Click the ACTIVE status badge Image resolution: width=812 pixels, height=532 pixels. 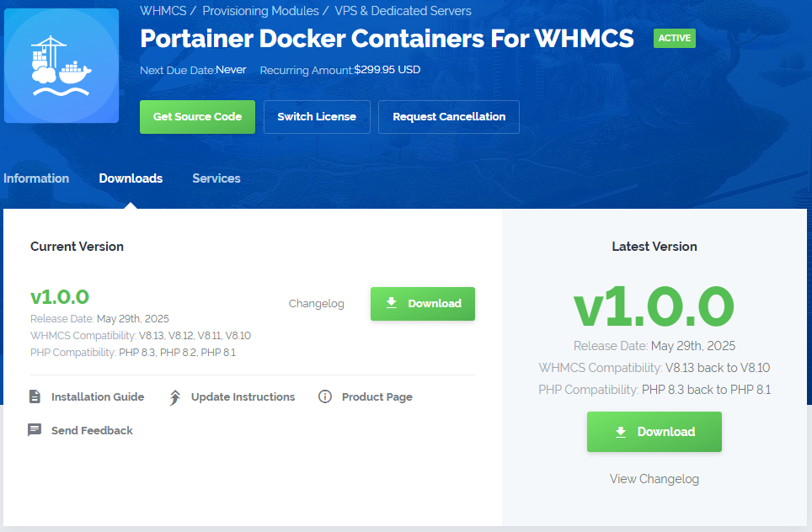[674, 38]
